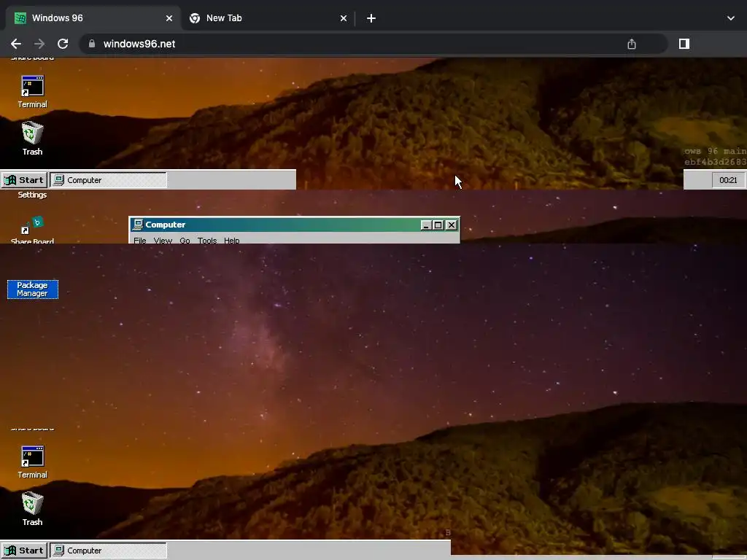This screenshot has width=747, height=560.
Task: Click the Computer window title bar
Action: click(x=295, y=225)
